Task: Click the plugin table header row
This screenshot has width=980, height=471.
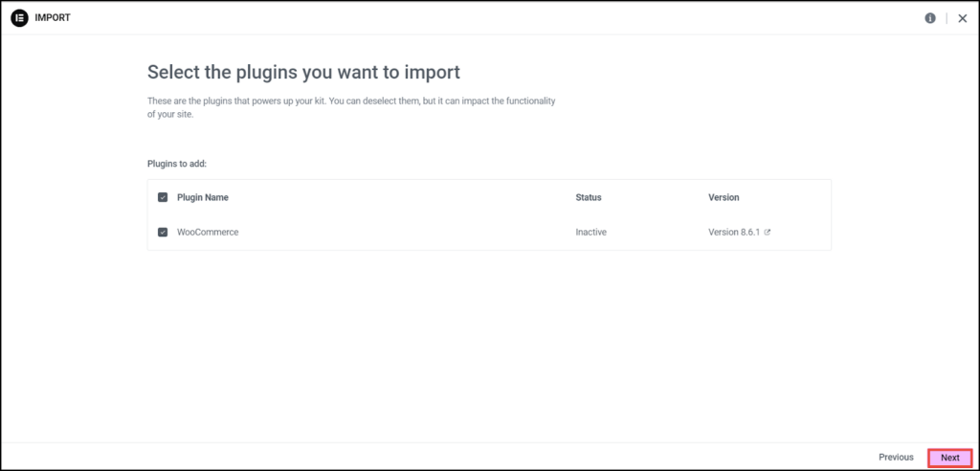Action: pos(489,197)
